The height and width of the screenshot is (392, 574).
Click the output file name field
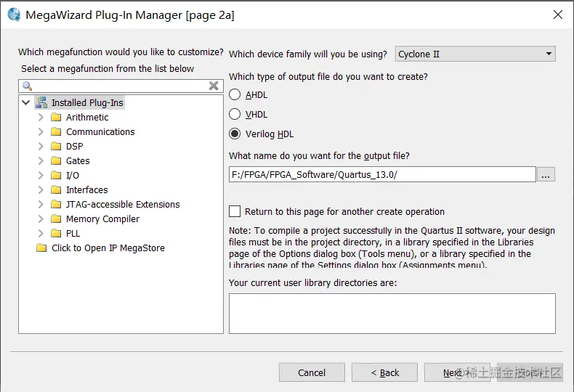pos(382,174)
